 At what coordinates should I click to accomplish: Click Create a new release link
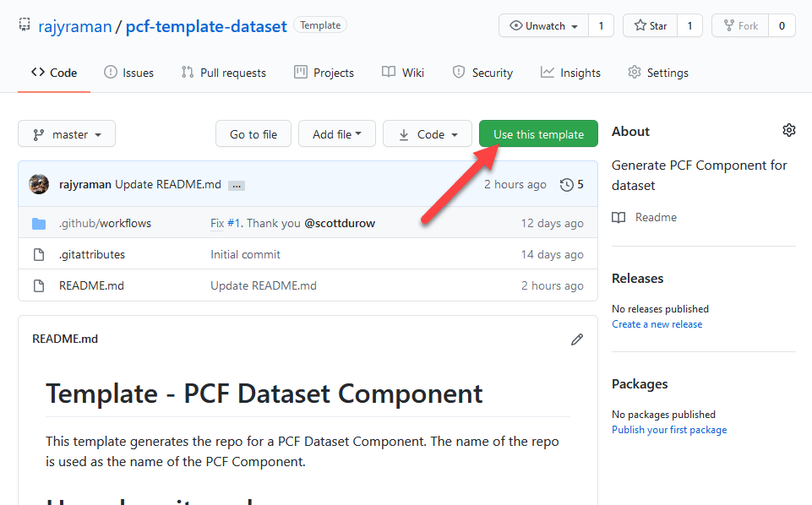coord(657,324)
